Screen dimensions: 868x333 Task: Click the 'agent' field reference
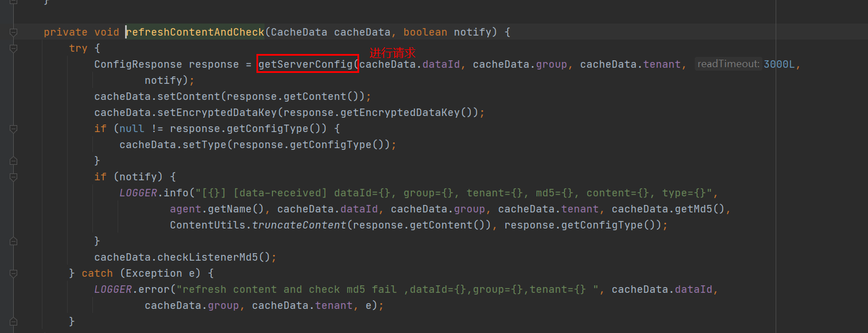point(185,209)
